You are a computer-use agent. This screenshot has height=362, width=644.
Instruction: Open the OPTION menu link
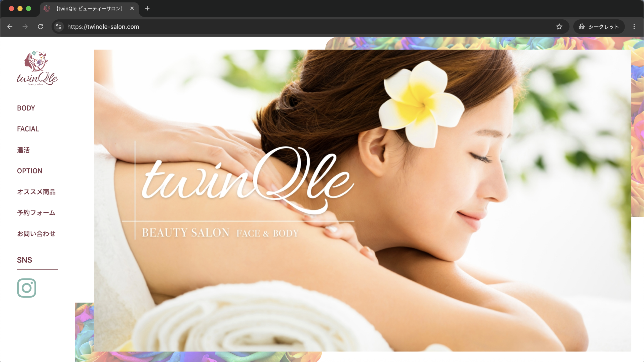tap(30, 171)
